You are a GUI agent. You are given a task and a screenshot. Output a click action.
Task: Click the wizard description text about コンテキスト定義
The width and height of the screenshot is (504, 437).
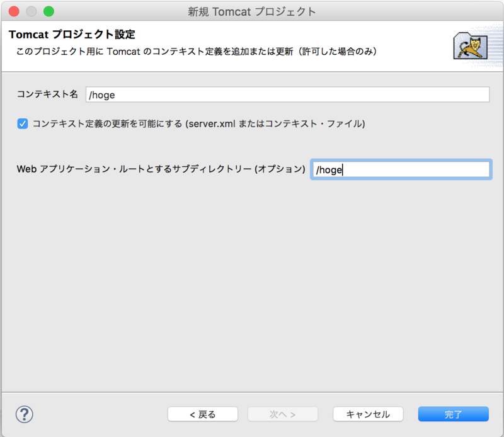point(197,52)
